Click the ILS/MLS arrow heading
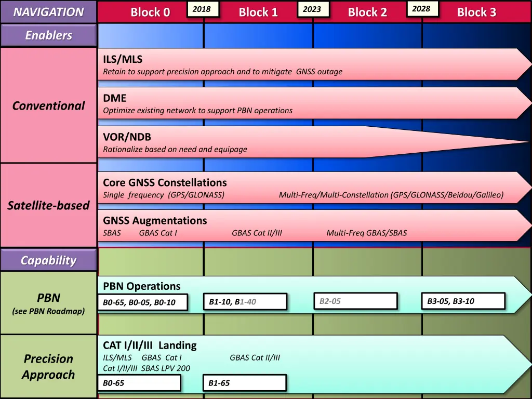 (x=123, y=59)
